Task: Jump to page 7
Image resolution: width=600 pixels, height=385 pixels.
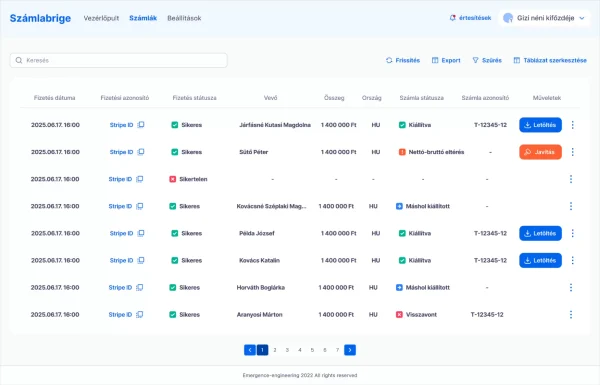Action: click(337, 350)
